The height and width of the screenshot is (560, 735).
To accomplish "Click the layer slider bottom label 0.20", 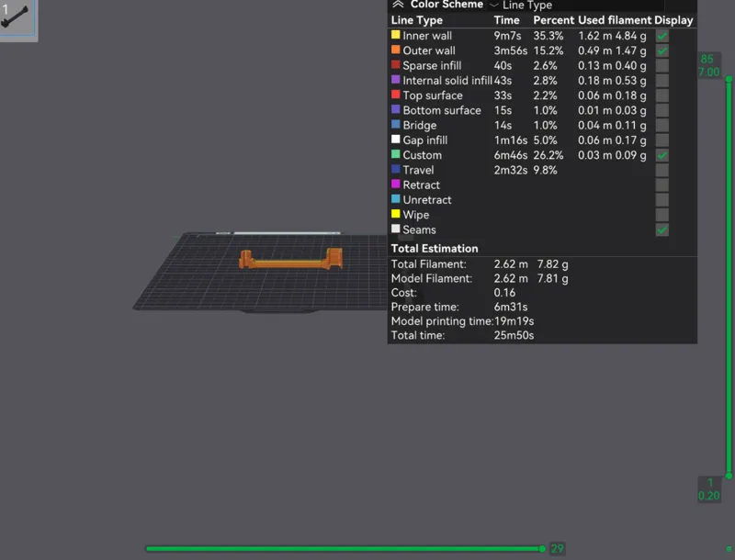I will 708,496.
